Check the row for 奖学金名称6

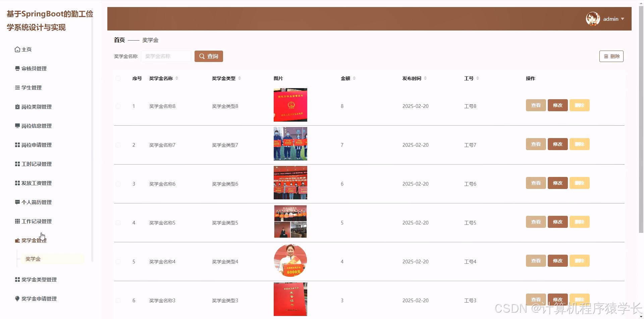pos(118,184)
